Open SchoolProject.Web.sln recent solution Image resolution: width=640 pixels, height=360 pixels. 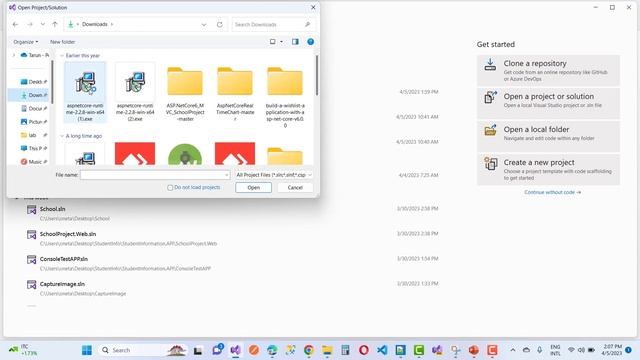pos(233,238)
